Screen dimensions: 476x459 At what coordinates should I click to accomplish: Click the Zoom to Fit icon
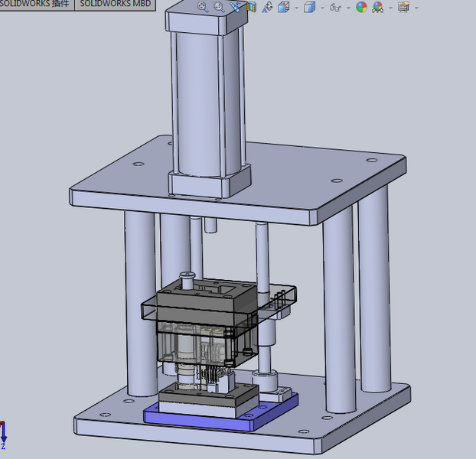coord(203,7)
